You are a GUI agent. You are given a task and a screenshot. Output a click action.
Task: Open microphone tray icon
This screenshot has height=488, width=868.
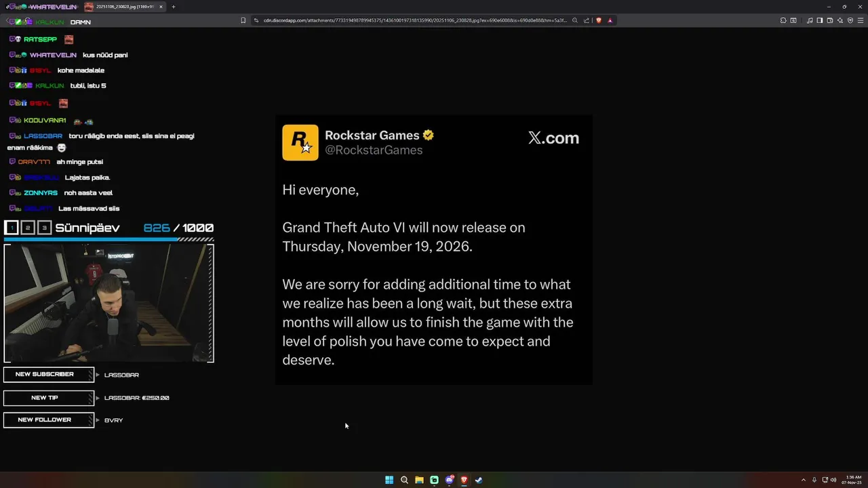pos(814,480)
